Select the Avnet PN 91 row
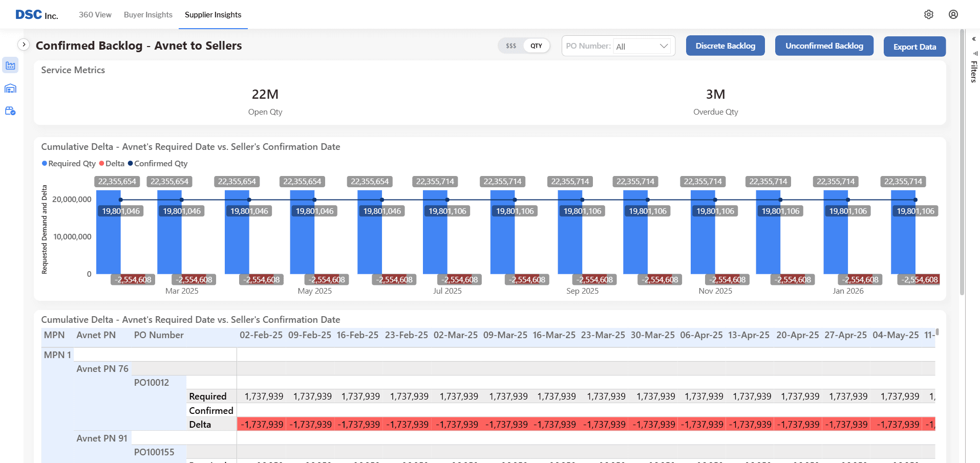 click(x=102, y=438)
